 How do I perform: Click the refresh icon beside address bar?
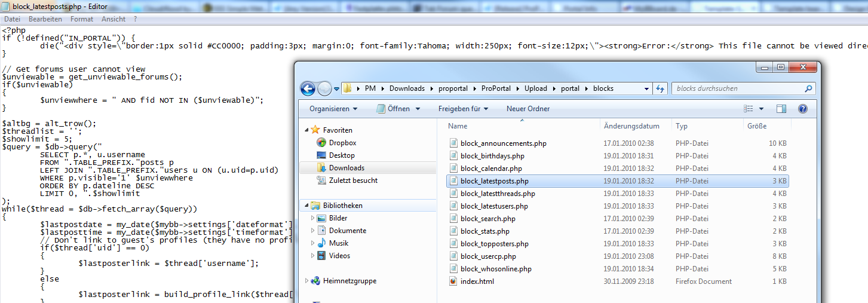pyautogui.click(x=660, y=88)
